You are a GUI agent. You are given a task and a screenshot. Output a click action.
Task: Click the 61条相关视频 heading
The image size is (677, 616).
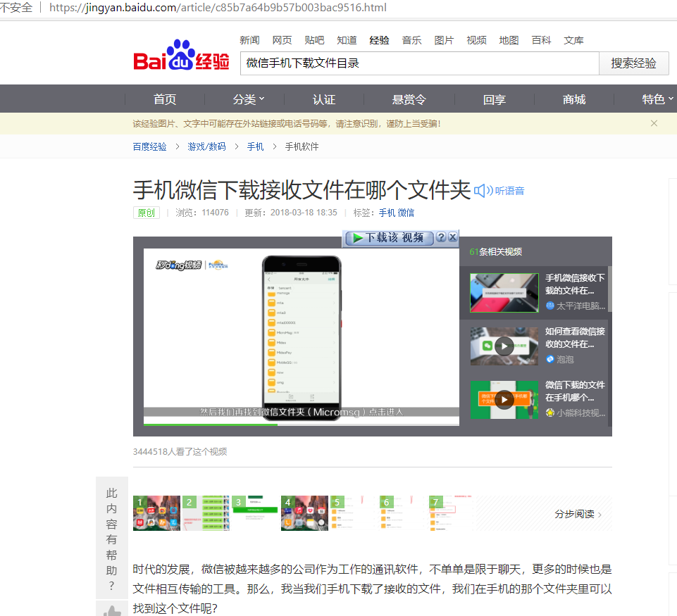[x=496, y=251]
